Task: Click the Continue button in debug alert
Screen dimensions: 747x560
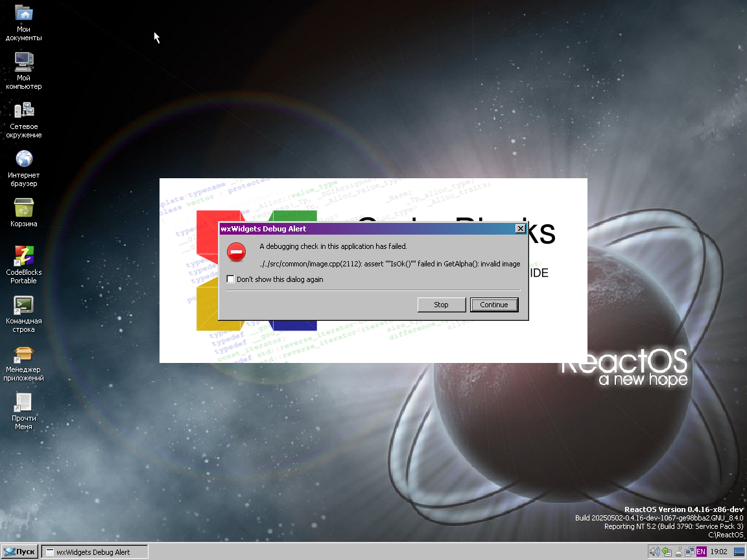Action: [x=494, y=305]
